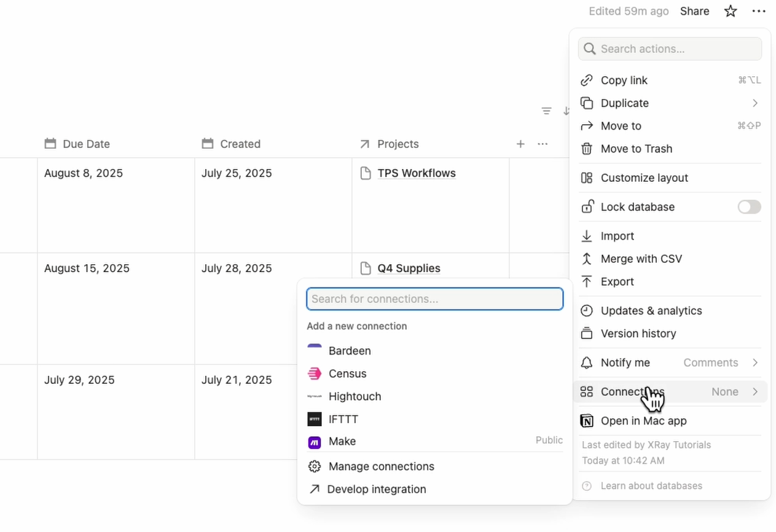Toggle the Lock database switch

(749, 207)
